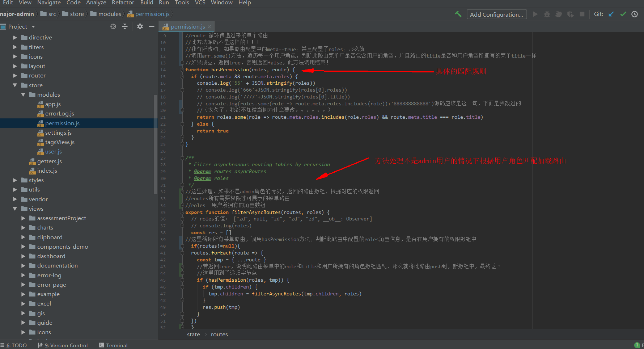The height and width of the screenshot is (349, 644).
Task: Open the Analyze menu
Action: click(96, 3)
